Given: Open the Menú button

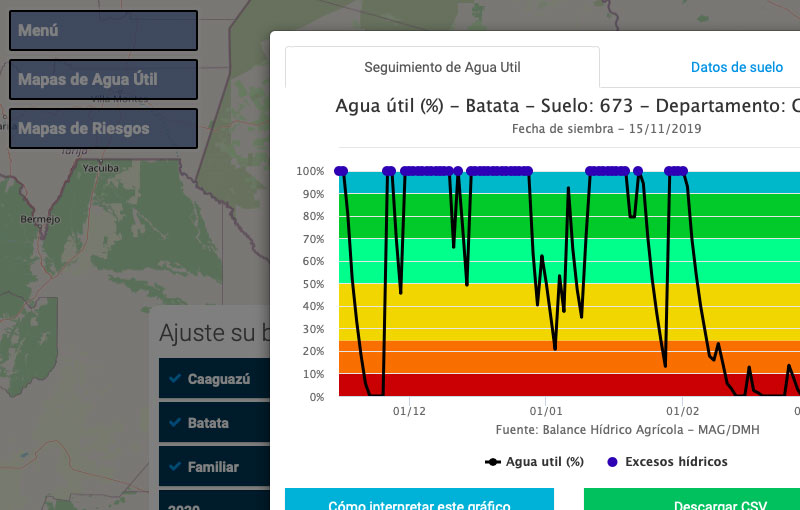Looking at the screenshot, I should (103, 30).
